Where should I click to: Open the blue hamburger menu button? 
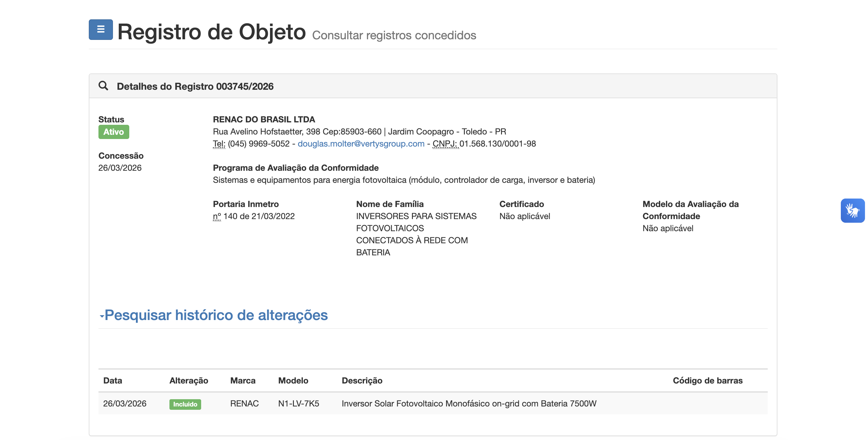point(100,30)
